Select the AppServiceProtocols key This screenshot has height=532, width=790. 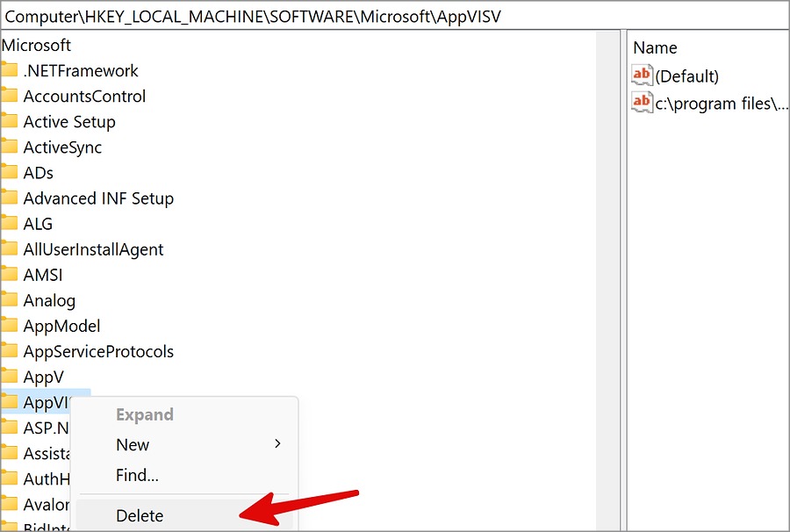98,351
